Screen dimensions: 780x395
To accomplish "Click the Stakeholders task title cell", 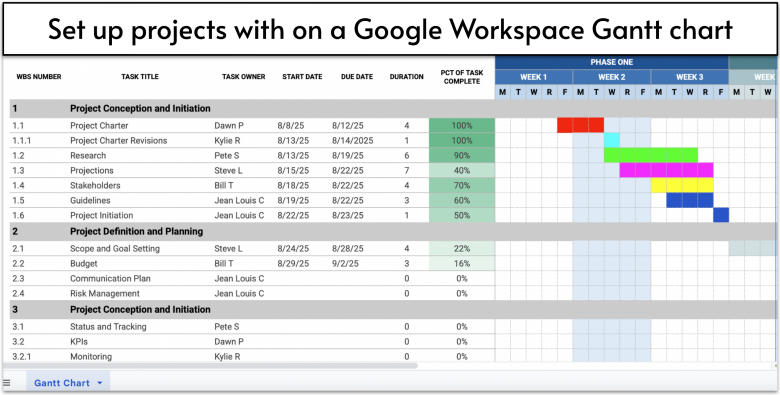I will tap(95, 185).
